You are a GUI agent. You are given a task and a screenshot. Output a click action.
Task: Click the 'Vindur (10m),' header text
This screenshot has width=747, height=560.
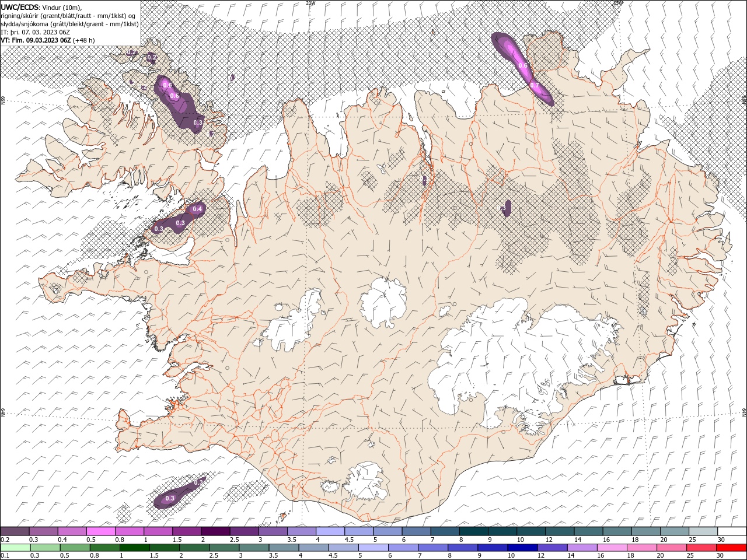click(62, 7)
